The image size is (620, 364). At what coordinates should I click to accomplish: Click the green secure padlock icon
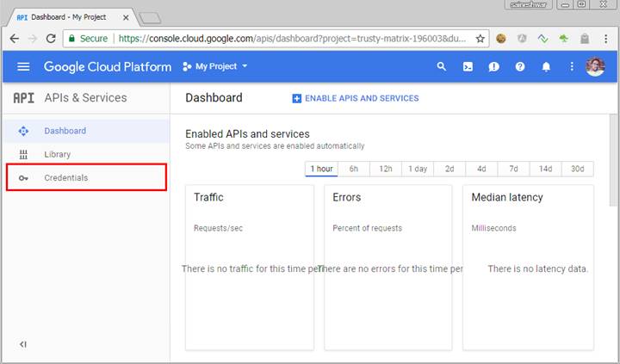click(71, 39)
